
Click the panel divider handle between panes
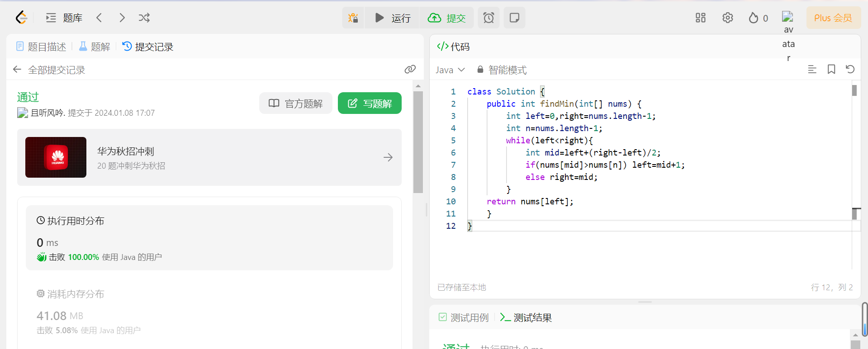coord(427,210)
